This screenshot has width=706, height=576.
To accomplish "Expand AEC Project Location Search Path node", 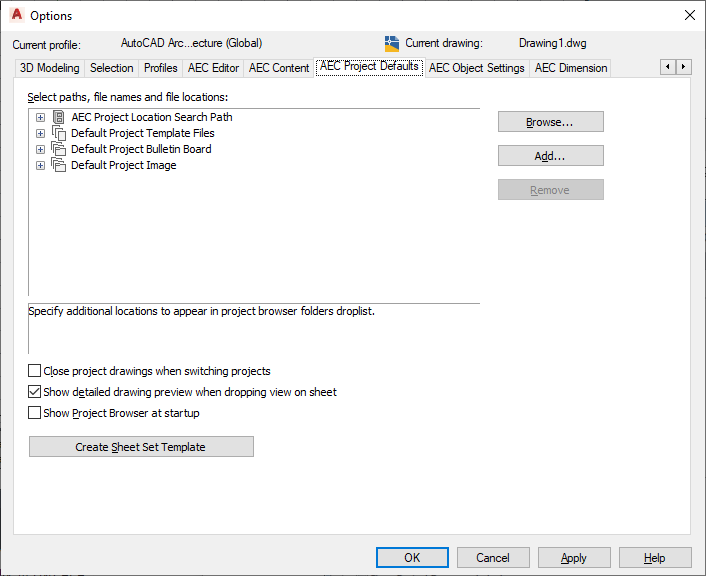I will click(x=41, y=118).
